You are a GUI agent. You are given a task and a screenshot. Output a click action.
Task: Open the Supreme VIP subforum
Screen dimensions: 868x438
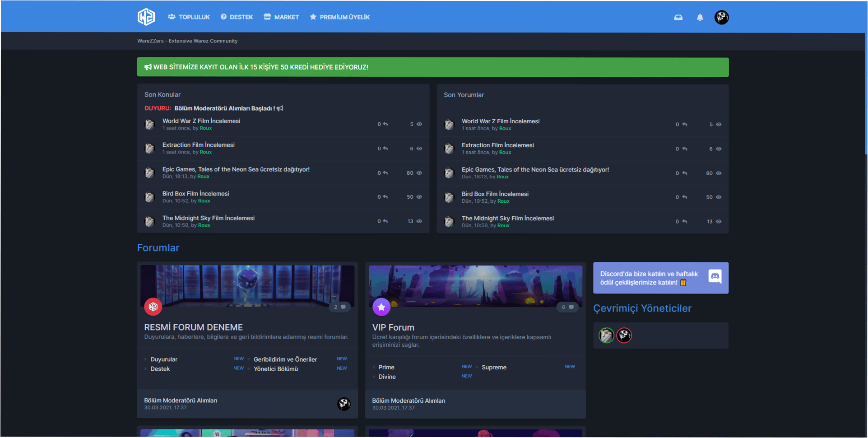(x=494, y=368)
